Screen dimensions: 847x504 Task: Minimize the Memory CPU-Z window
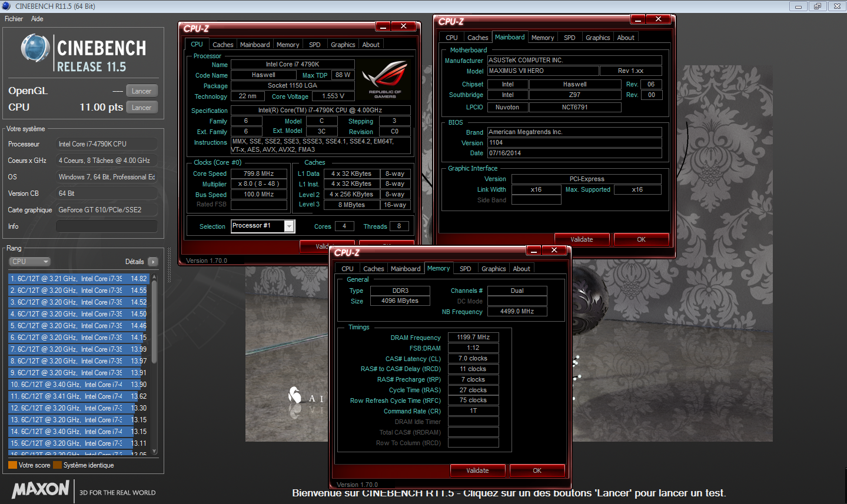tap(534, 251)
